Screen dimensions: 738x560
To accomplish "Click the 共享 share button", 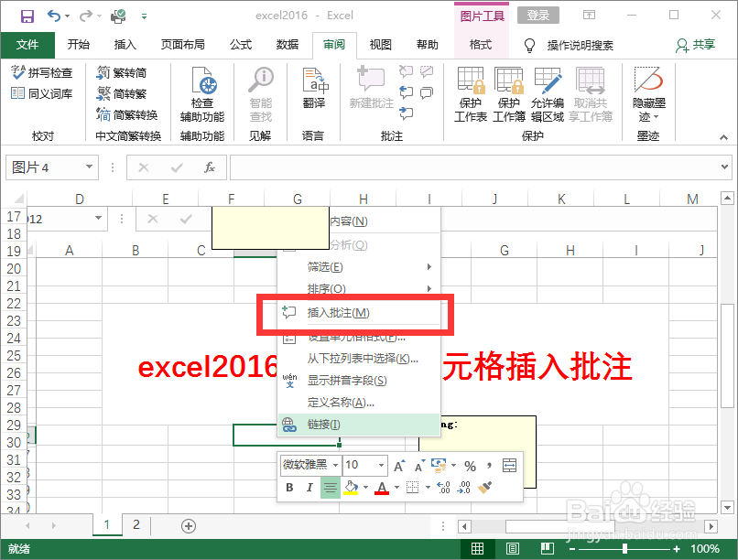I will [x=696, y=45].
